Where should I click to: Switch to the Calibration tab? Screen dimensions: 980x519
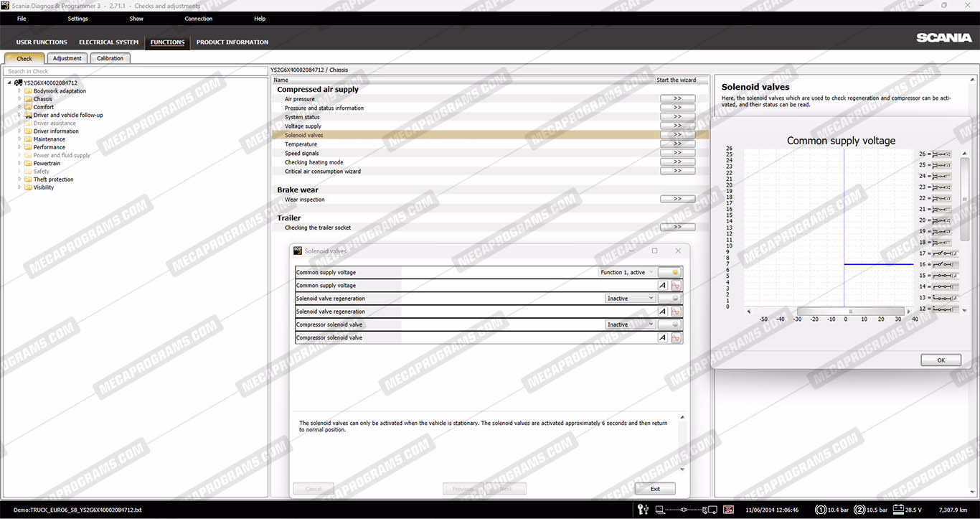110,58
